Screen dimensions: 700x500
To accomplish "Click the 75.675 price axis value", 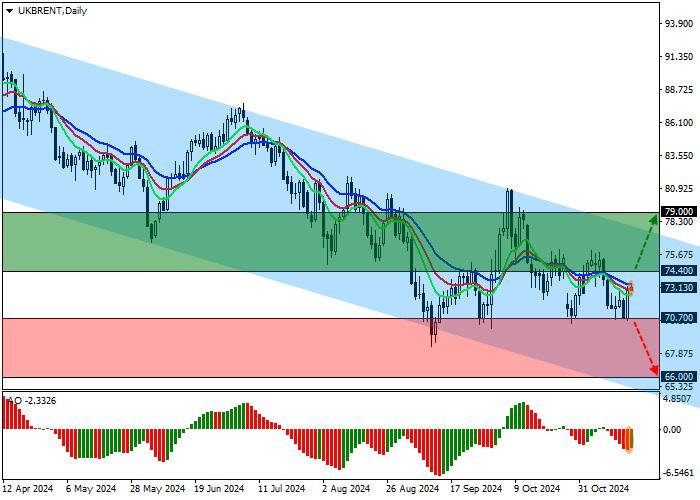I will tap(679, 255).
